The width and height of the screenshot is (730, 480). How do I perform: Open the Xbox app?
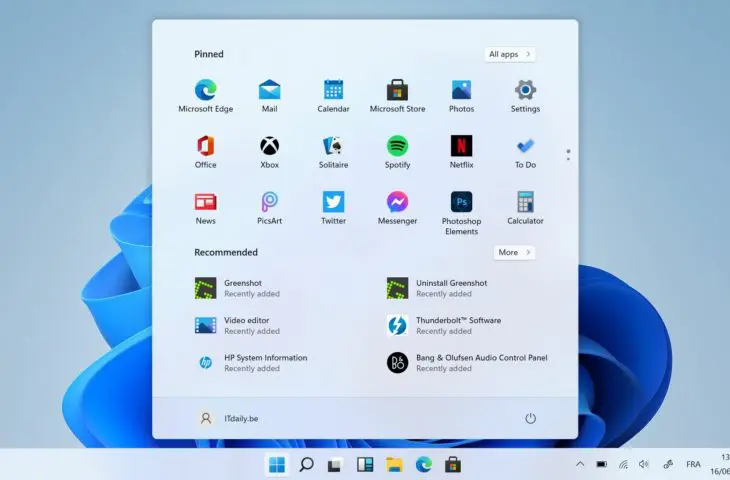270,152
